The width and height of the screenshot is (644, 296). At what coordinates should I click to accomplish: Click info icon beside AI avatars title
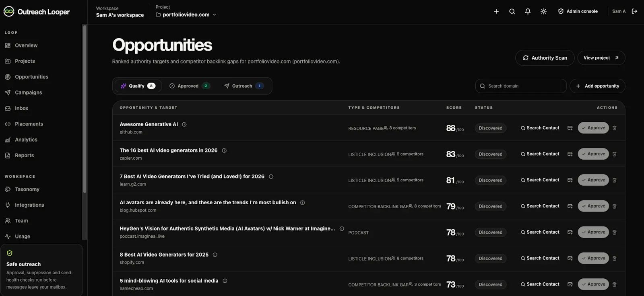pyautogui.click(x=303, y=203)
